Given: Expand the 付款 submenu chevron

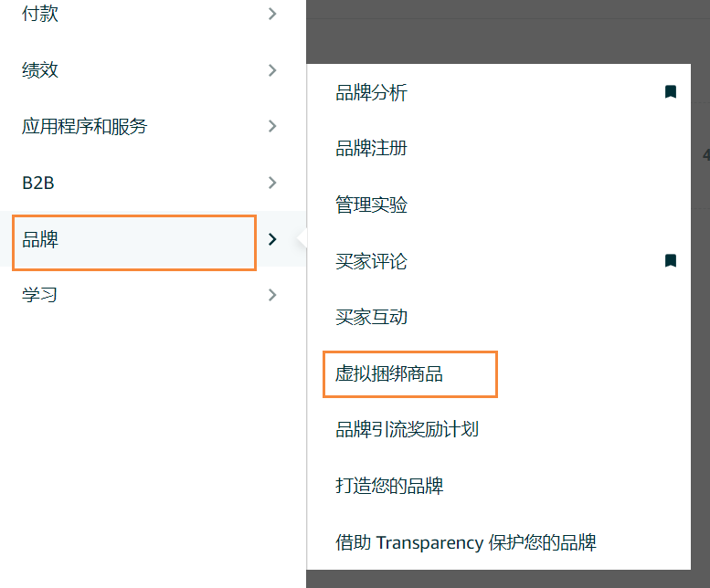Looking at the screenshot, I should tap(272, 14).
